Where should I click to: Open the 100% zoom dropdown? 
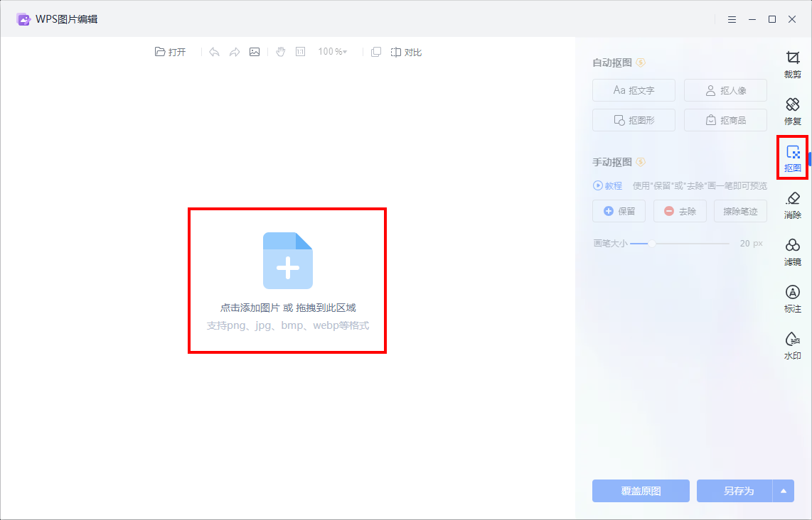(333, 52)
